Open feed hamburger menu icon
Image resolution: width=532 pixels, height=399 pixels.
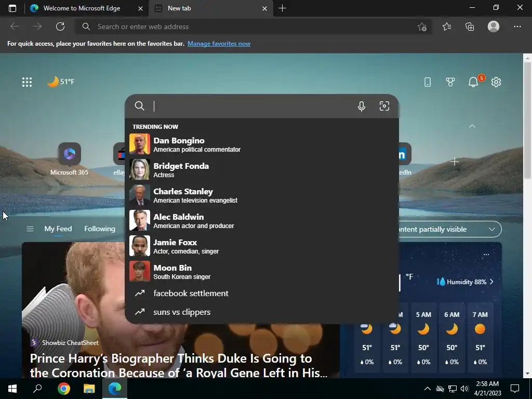(30, 229)
